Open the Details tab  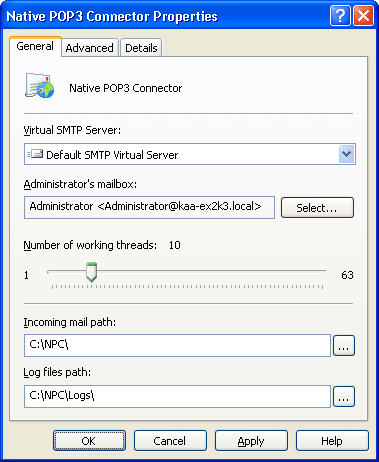tap(141, 48)
